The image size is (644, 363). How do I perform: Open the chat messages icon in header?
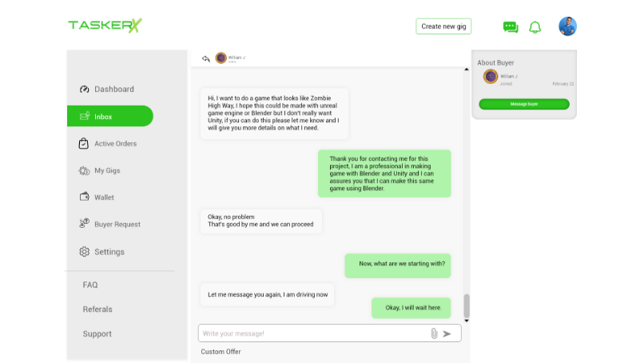click(511, 27)
